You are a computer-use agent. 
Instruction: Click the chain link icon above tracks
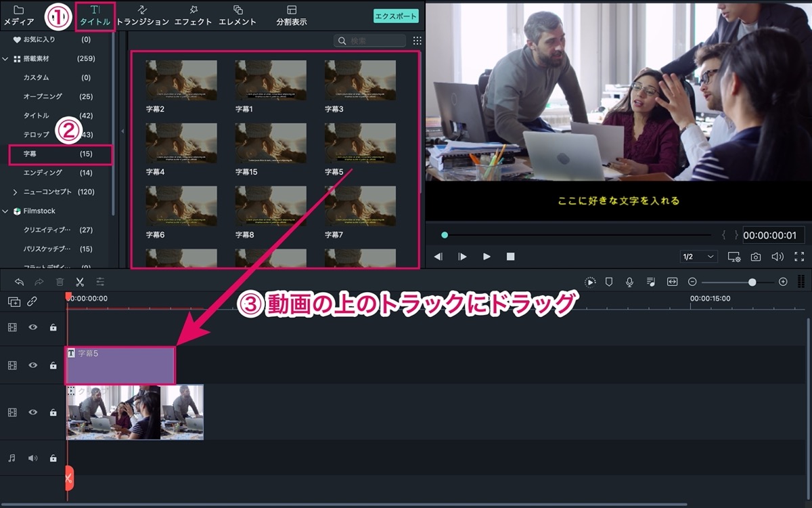[x=32, y=302]
